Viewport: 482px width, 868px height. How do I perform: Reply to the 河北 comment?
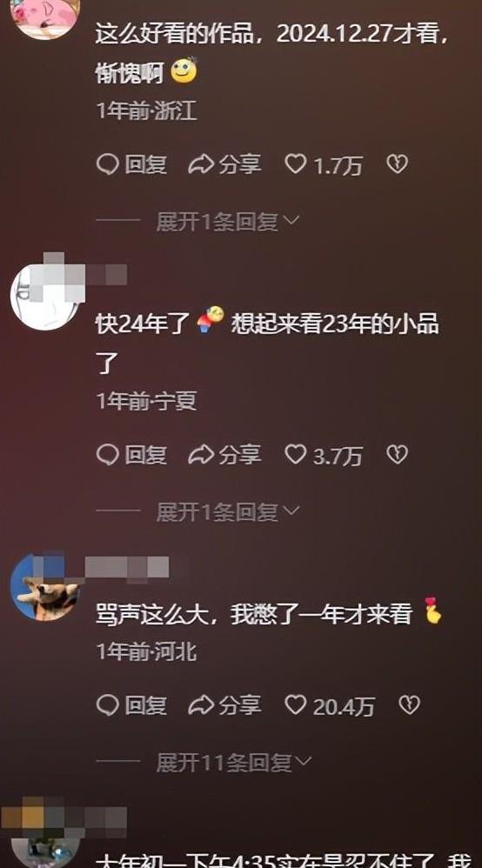coord(132,705)
